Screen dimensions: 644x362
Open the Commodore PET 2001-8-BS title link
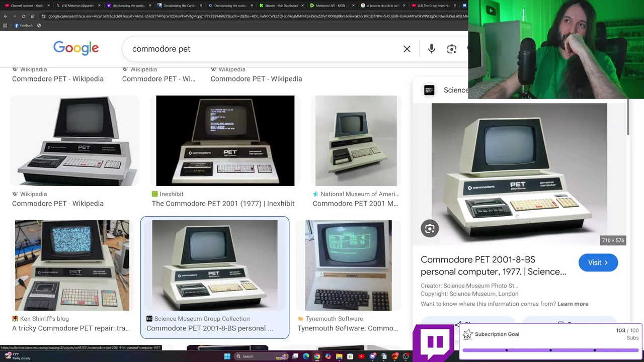493,265
